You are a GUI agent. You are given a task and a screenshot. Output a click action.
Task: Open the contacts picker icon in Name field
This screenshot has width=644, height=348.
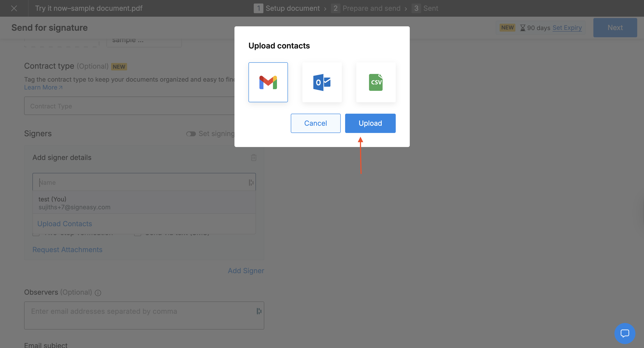251,183
